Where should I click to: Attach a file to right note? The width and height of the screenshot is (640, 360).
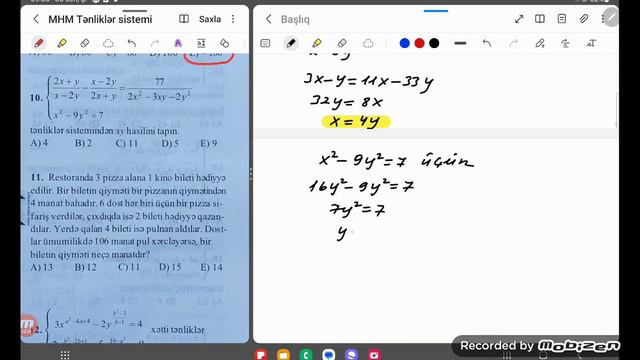pyautogui.click(x=584, y=19)
